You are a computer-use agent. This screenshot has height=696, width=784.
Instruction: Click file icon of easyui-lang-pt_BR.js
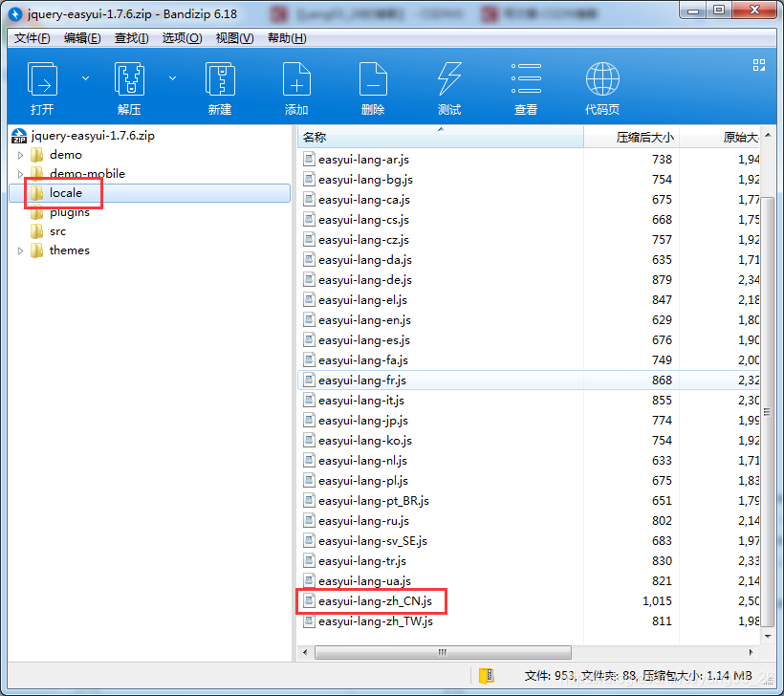pos(309,501)
